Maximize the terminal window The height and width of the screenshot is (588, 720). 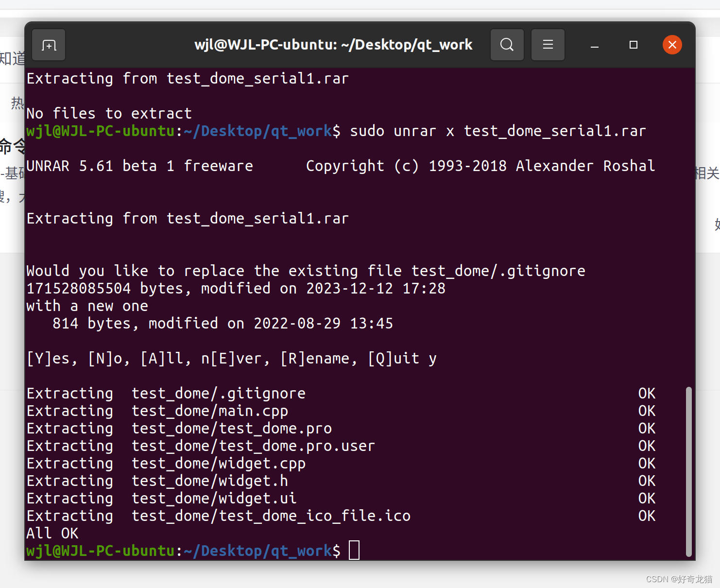coord(633,45)
